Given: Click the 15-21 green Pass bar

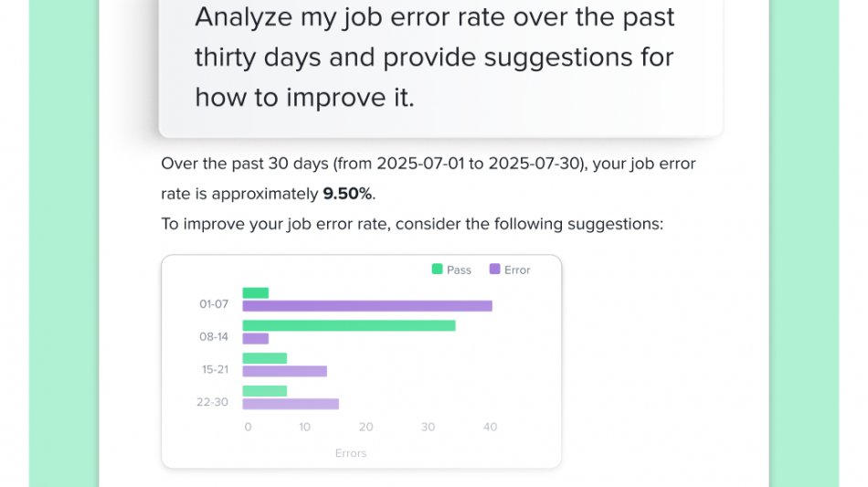Looking at the screenshot, I should point(265,358).
